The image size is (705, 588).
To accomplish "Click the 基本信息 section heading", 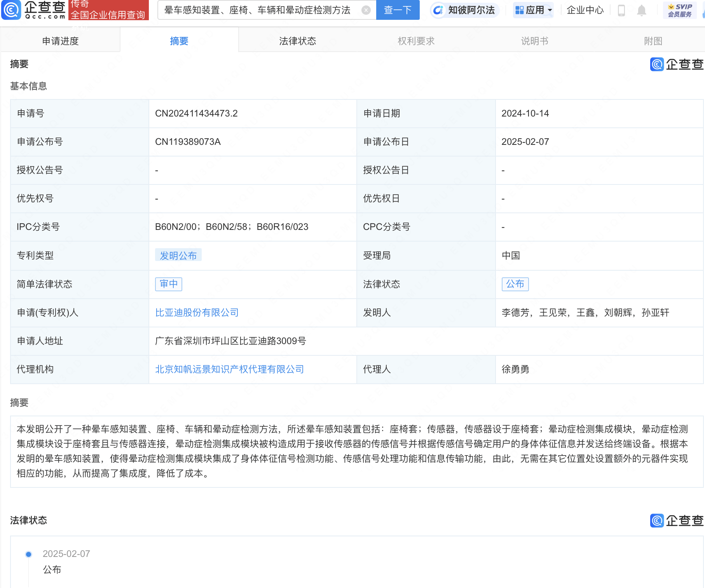I will pyautogui.click(x=28, y=86).
